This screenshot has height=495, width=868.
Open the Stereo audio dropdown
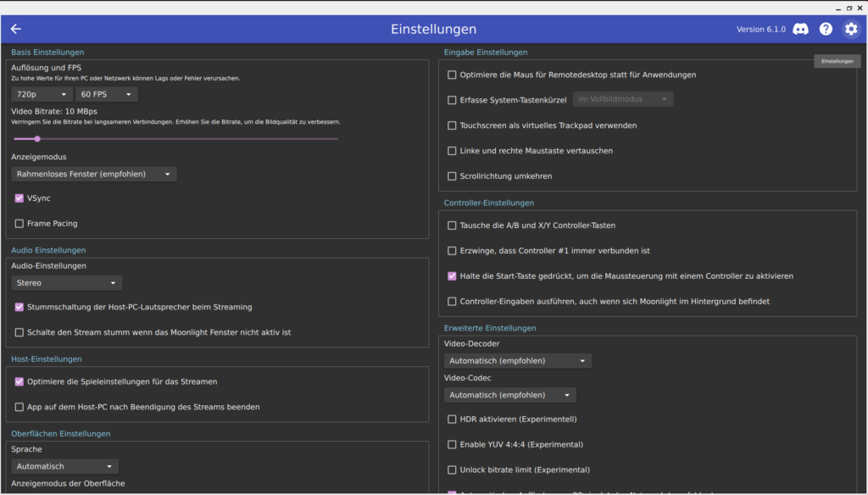[x=66, y=283]
